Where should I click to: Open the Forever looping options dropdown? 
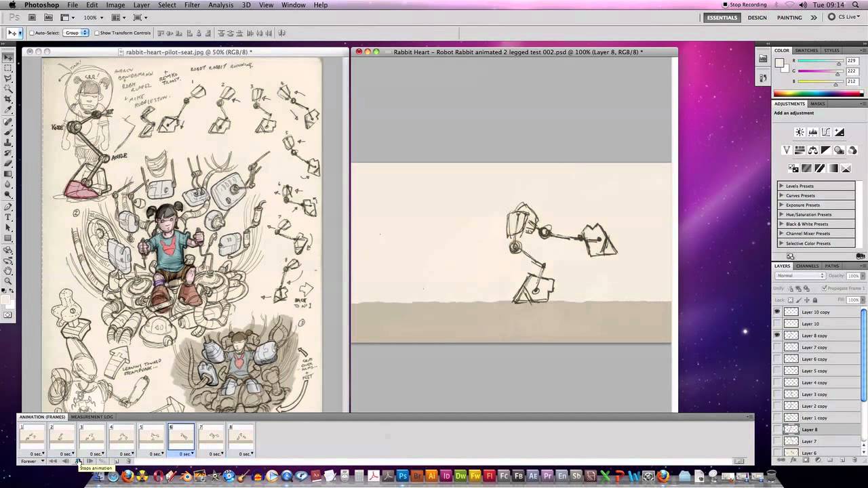(32, 461)
